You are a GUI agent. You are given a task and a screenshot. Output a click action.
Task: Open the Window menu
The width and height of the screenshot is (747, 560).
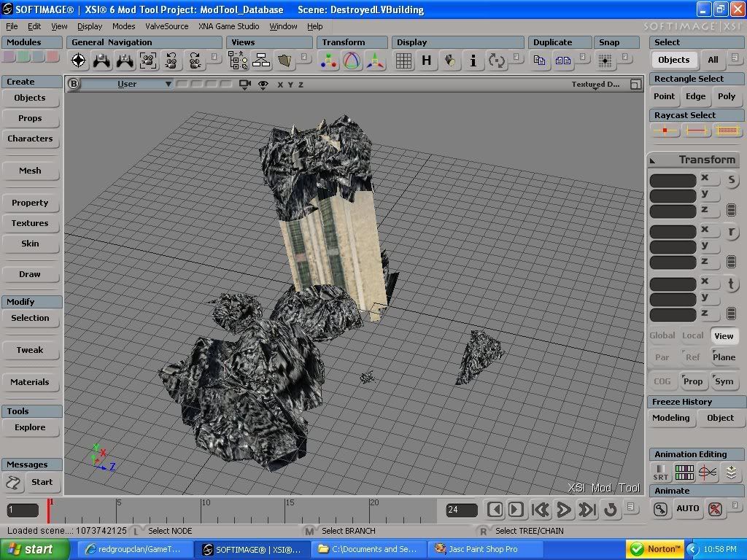click(x=283, y=26)
